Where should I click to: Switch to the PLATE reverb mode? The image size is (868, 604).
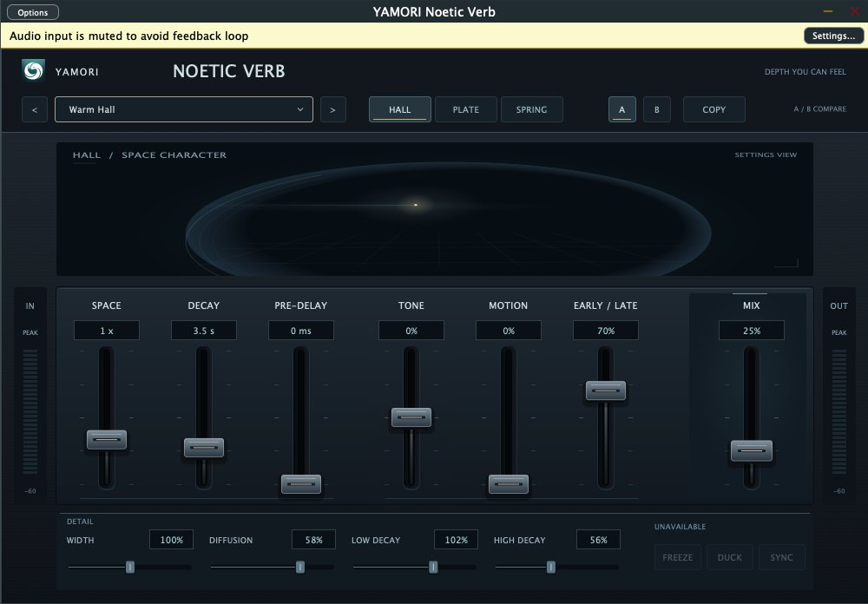pos(465,109)
